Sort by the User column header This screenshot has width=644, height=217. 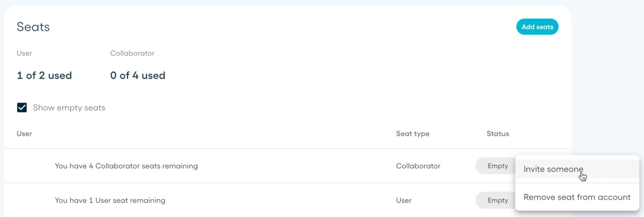(24, 134)
